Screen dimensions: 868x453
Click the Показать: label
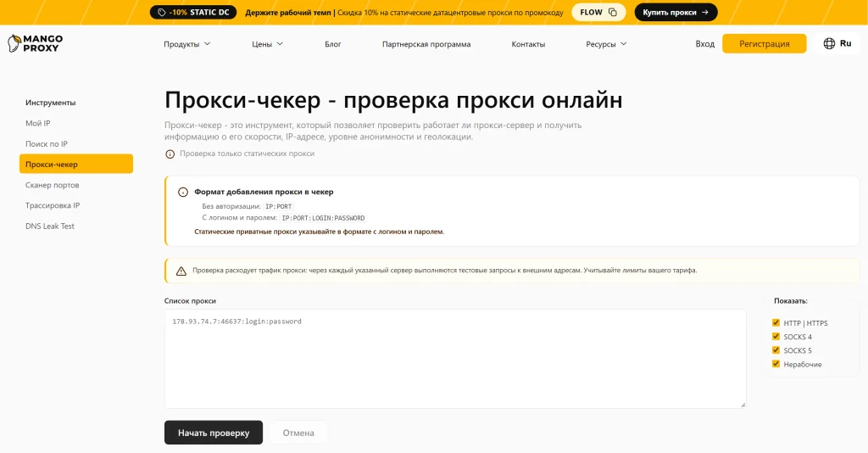(x=791, y=300)
